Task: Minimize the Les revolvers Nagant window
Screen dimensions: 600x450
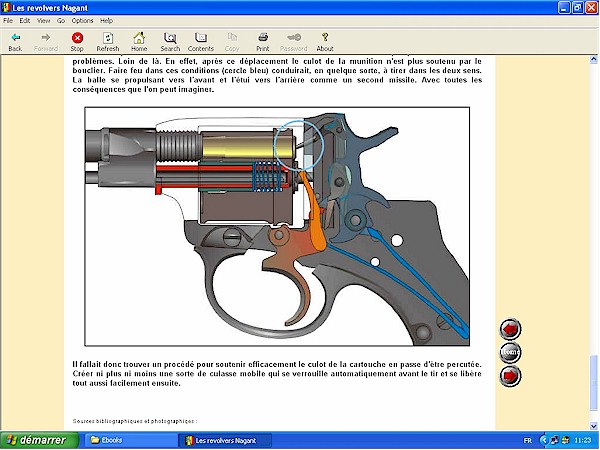Action: click(564, 8)
